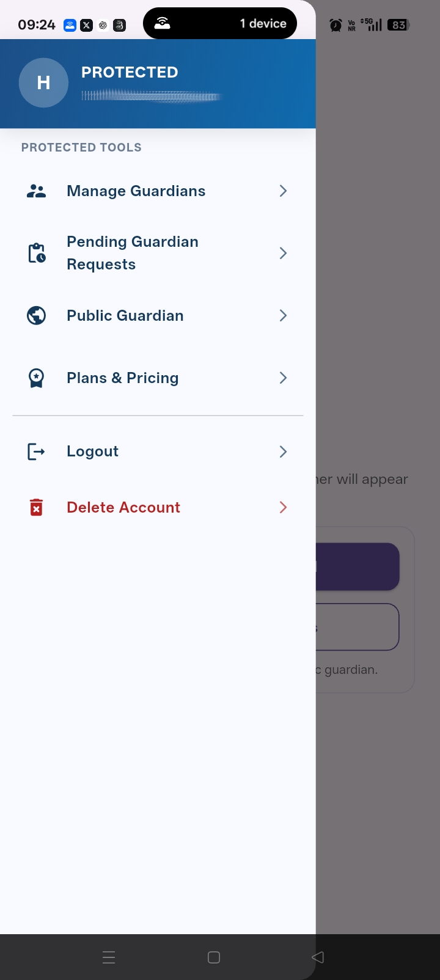Open the recent apps menu icon
The height and width of the screenshot is (980, 440).
point(109,957)
